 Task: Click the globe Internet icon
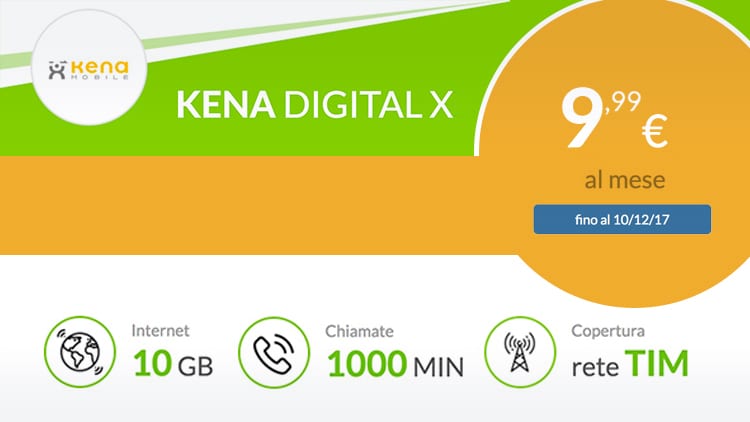[x=80, y=352]
